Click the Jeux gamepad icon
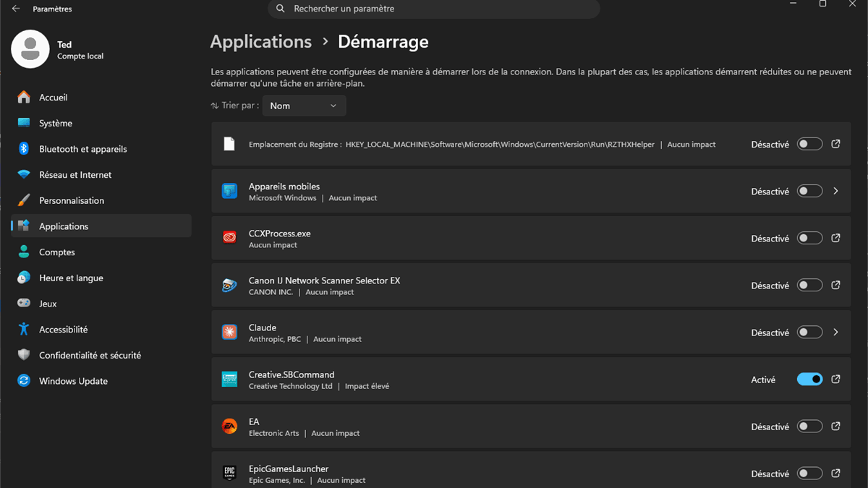 tap(24, 304)
